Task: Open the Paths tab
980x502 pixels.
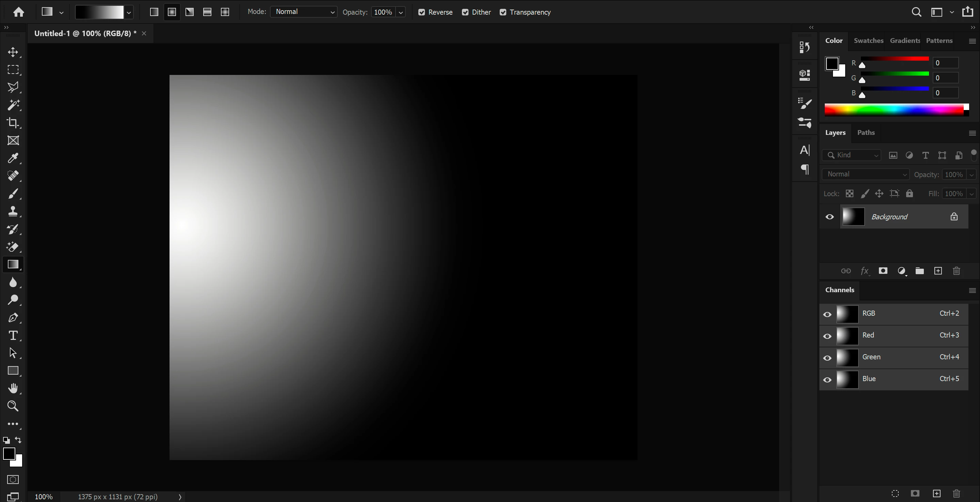Action: coord(866,132)
